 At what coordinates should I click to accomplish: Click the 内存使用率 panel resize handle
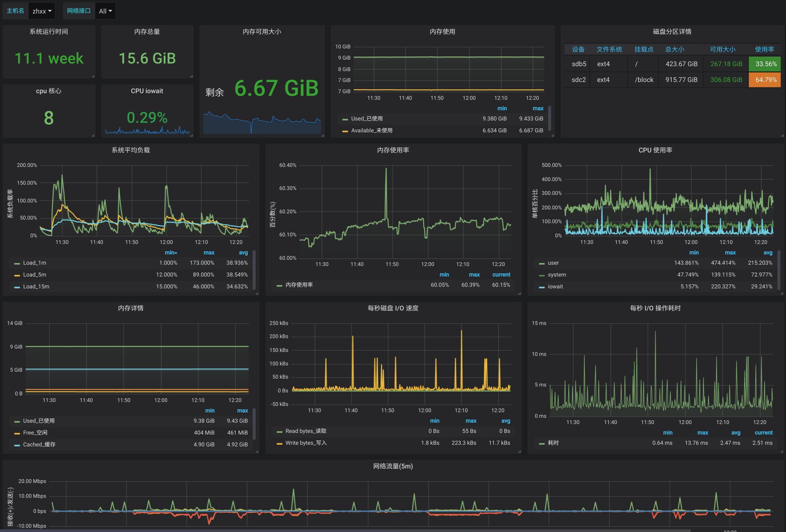(519, 293)
